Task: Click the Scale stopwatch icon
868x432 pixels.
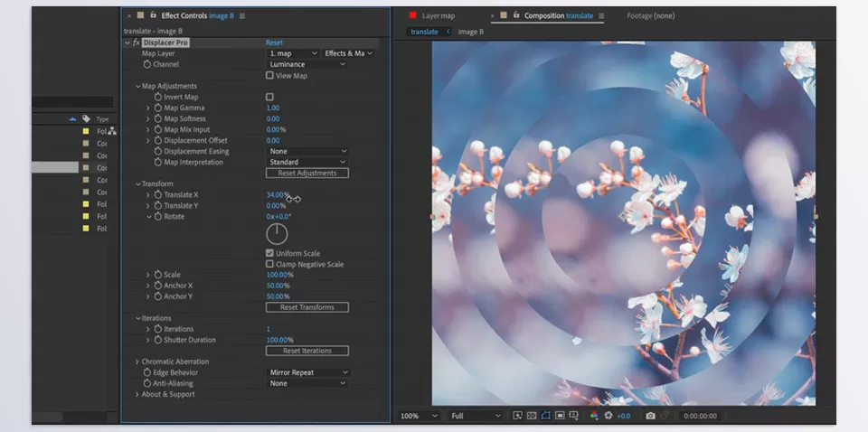Action: point(158,275)
